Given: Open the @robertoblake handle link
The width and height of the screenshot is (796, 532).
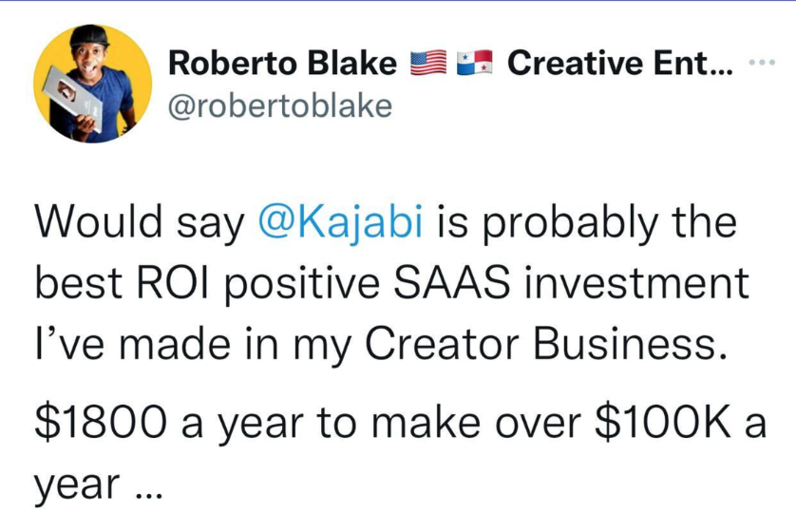Looking at the screenshot, I should pos(279,104).
